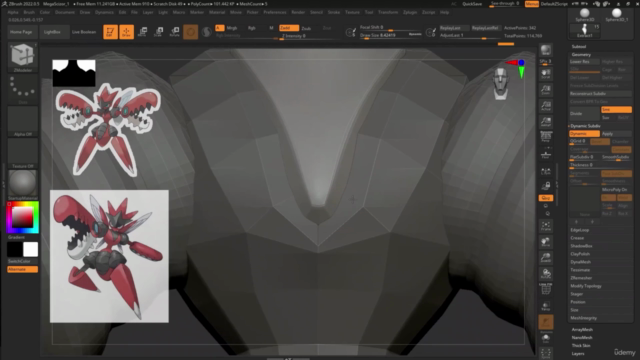
Task: Toggle the Zadd button
Action: 289,28
